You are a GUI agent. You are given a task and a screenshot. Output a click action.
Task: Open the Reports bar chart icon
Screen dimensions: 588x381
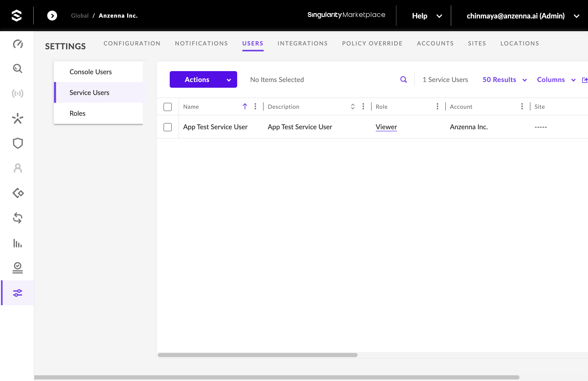[x=18, y=243]
